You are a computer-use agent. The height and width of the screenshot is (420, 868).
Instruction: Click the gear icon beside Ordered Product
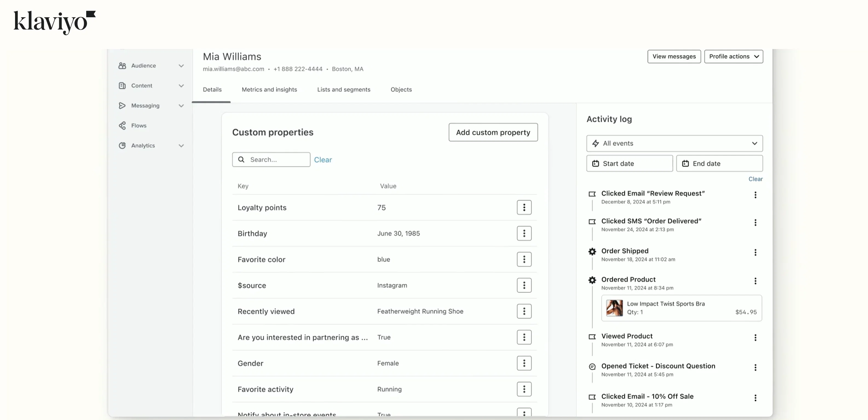[x=592, y=280]
